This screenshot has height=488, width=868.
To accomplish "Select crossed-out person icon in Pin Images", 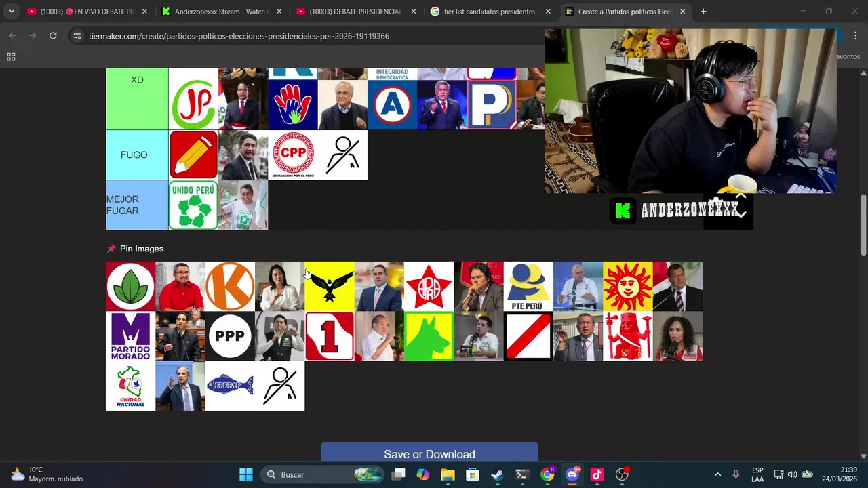I will click(279, 386).
